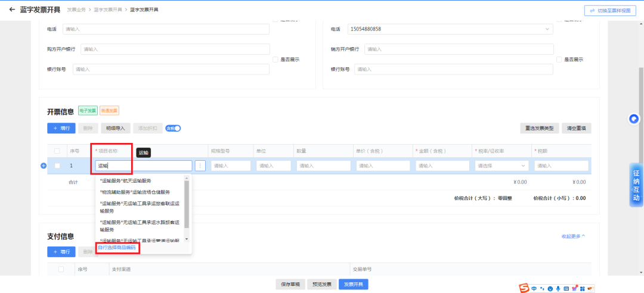Toggle the 中 Chinese/English mode on IME bar
Image resolution: width=644 pixels, height=293 pixels.
tap(534, 289)
